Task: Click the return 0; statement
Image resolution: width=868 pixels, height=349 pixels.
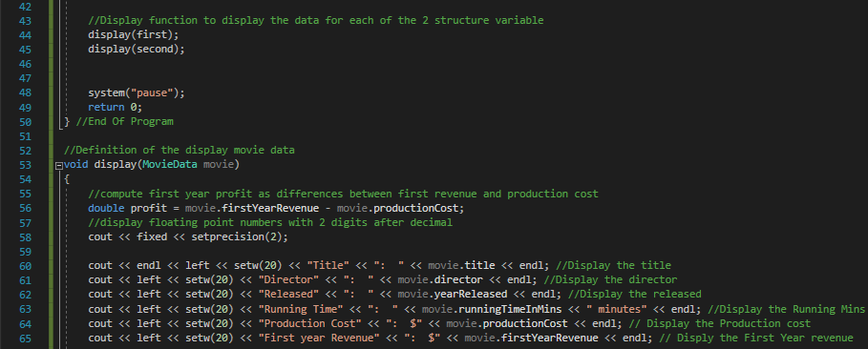Action: [116, 108]
